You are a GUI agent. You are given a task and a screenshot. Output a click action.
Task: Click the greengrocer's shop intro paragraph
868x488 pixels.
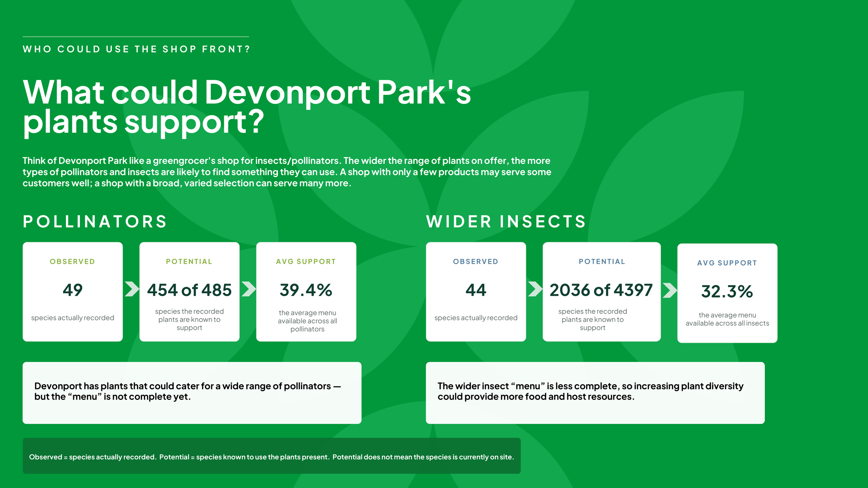click(x=287, y=172)
